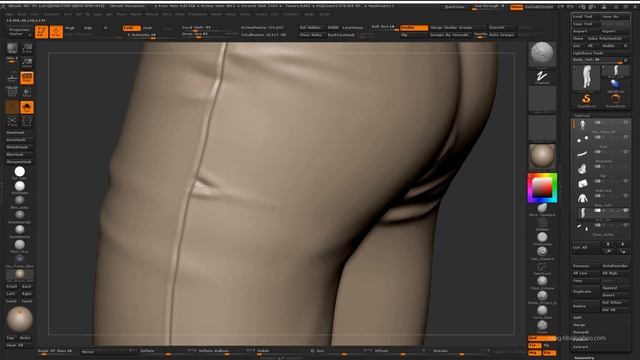Screen dimensions: 640x360
Task: Open Projection Master
Action: click(x=20, y=32)
